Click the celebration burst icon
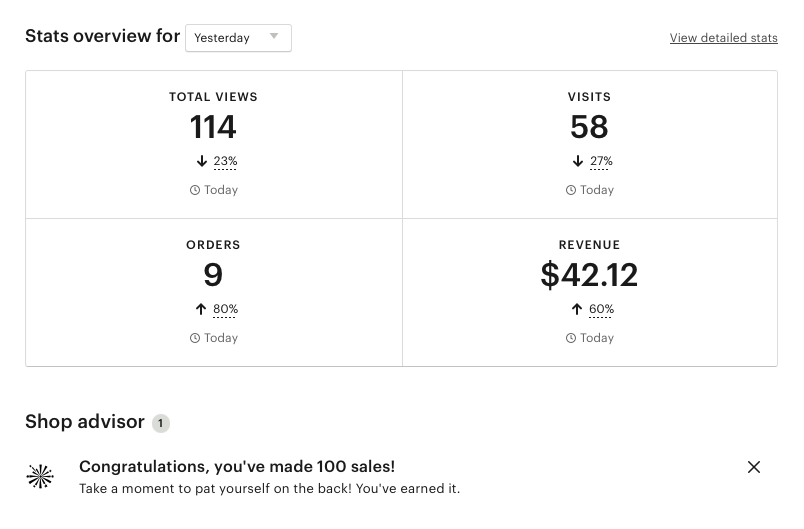The image size is (804, 529). point(40,477)
